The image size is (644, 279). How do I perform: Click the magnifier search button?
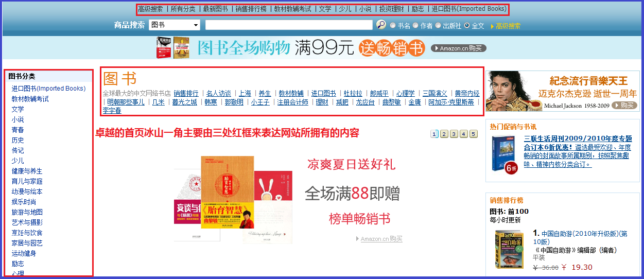[381, 24]
